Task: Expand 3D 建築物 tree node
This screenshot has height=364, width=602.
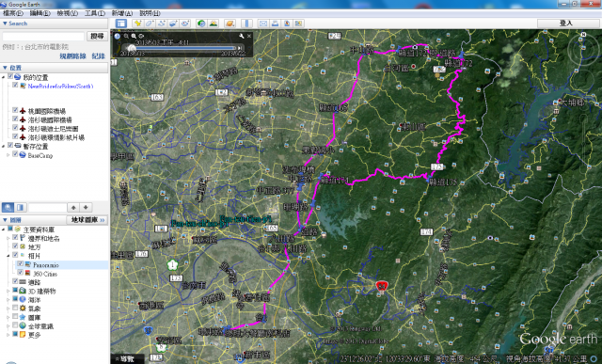Action: click(x=8, y=291)
